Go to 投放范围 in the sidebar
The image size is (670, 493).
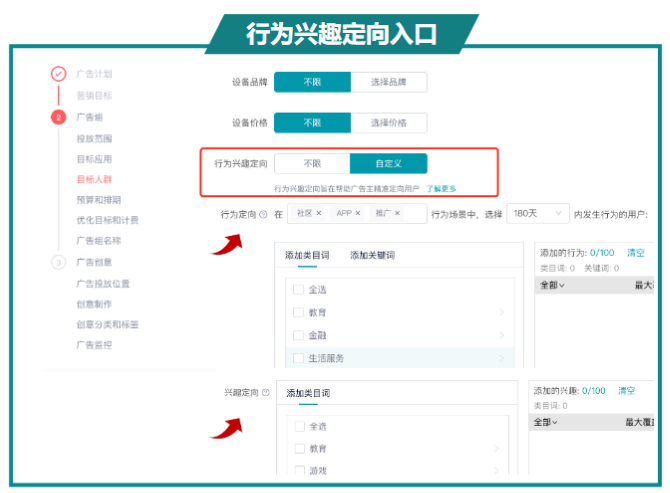coord(94,139)
